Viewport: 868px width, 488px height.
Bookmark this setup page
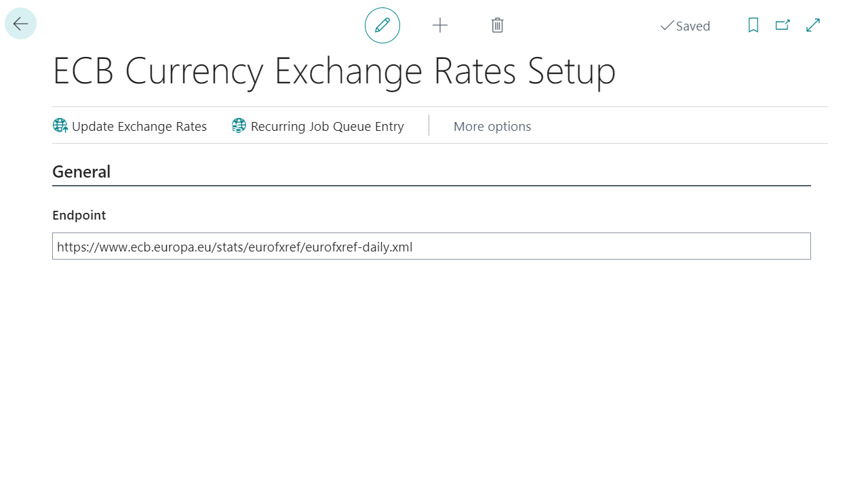click(753, 26)
